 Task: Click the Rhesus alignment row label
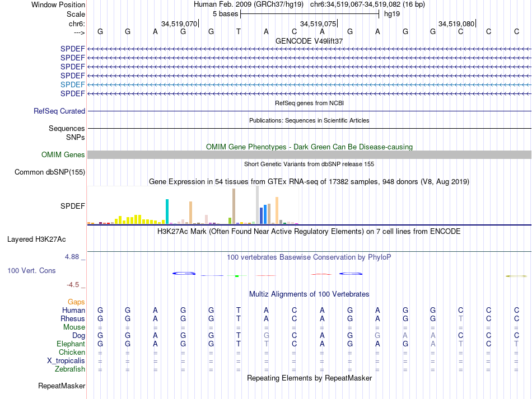point(73,319)
